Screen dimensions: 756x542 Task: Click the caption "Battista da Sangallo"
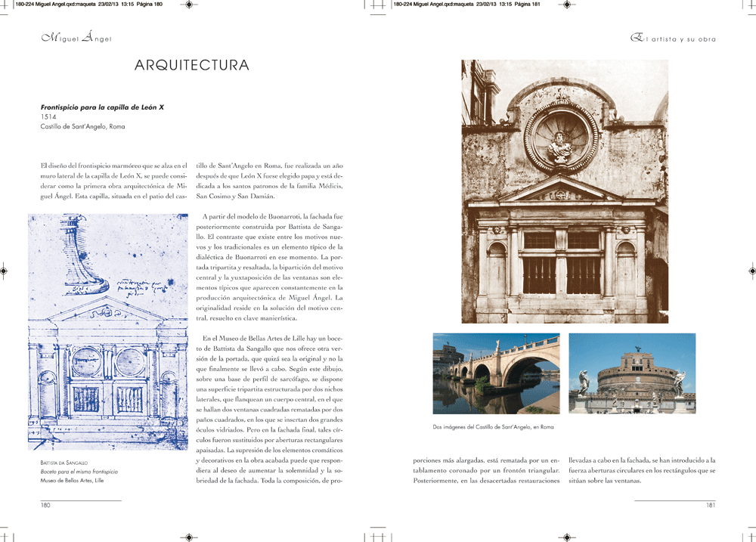point(64,463)
